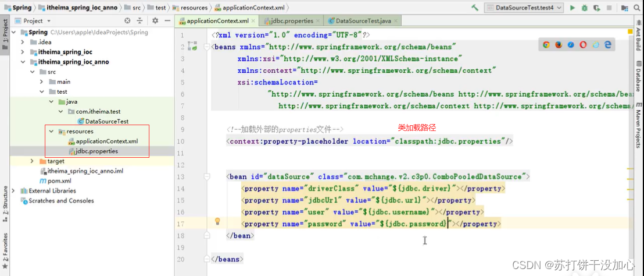Click the pom.xml Maven file icon
The image size is (644, 276).
point(43,181)
